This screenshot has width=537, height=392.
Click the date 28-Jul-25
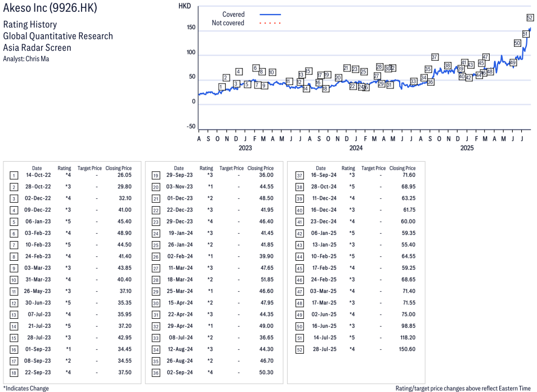pyautogui.click(x=325, y=349)
